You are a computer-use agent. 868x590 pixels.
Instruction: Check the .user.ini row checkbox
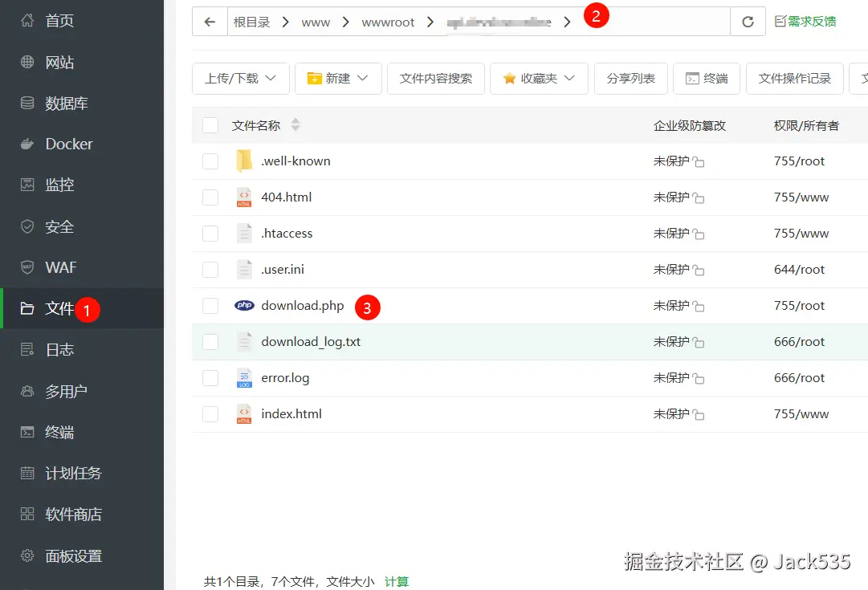point(210,270)
